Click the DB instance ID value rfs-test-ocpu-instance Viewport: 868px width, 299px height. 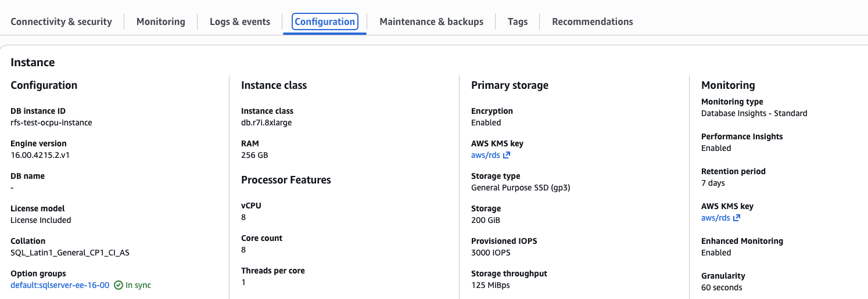tap(51, 123)
